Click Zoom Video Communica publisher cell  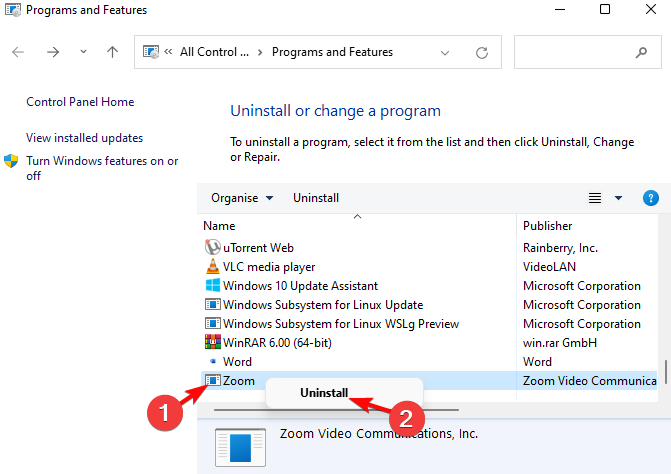pos(589,381)
